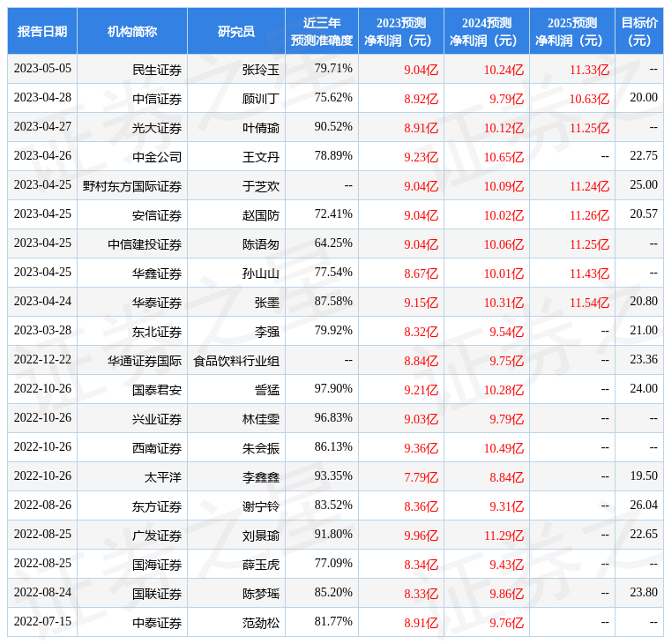Click the 报告日期 column header
664x644 pixels.
pos(42,31)
